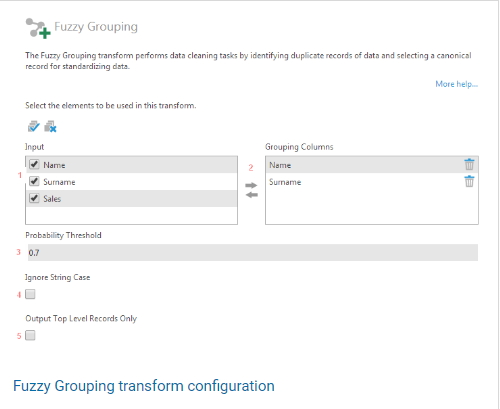The image size is (500, 409).
Task: Open the More help link
Action: coord(456,84)
